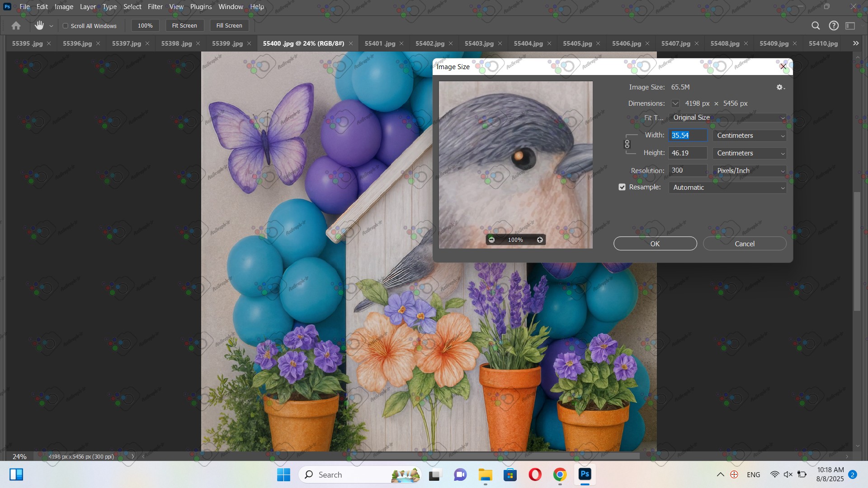This screenshot has width=868, height=488.
Task: Enable Scroll All Windows checkbox
Action: point(66,26)
